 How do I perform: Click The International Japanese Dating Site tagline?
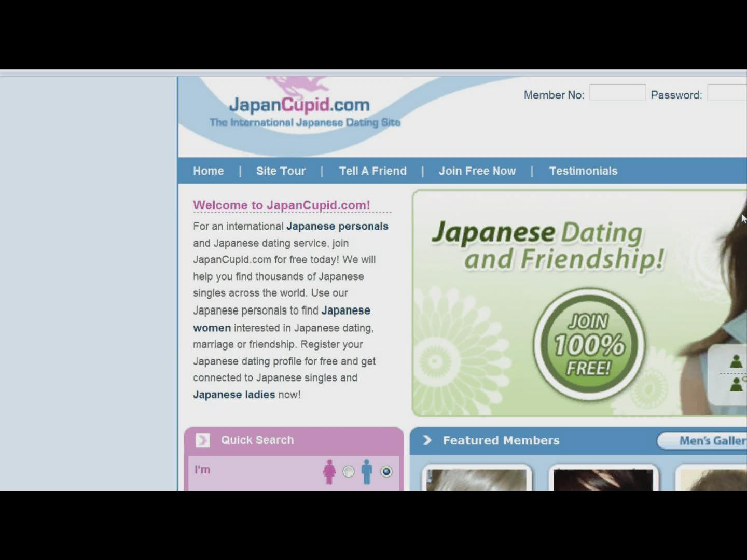305,122
